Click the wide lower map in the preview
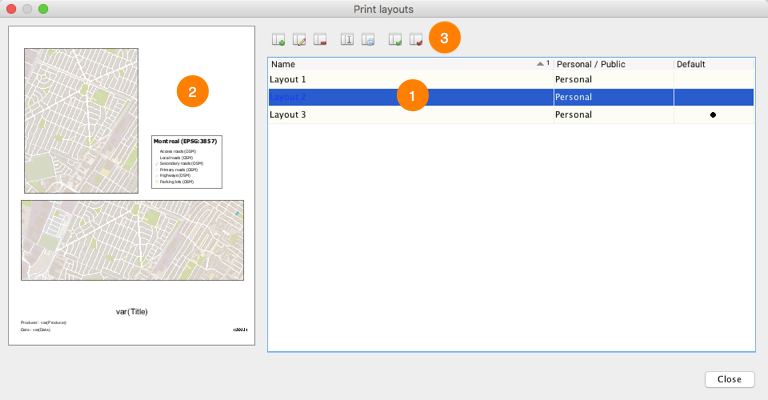Screen dimensions: 768x400 (x=132, y=239)
